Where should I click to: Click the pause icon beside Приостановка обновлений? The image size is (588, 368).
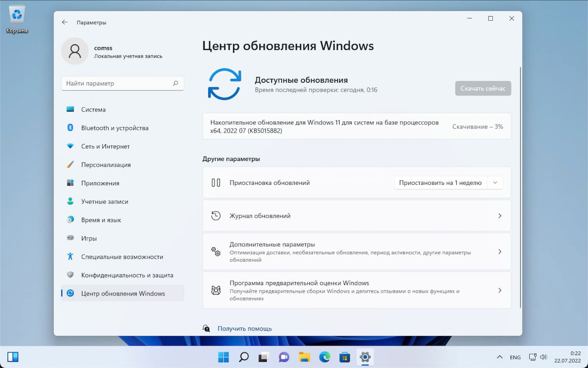pos(216,182)
